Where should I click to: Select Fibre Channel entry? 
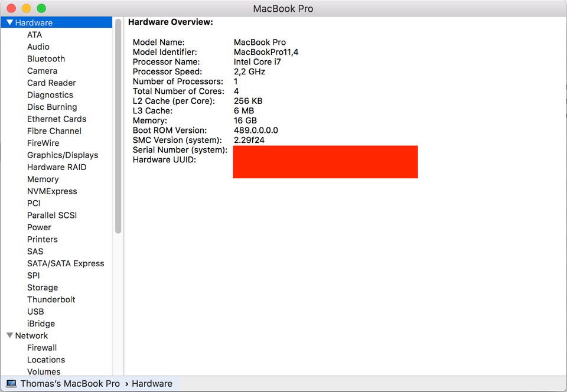[x=54, y=131]
